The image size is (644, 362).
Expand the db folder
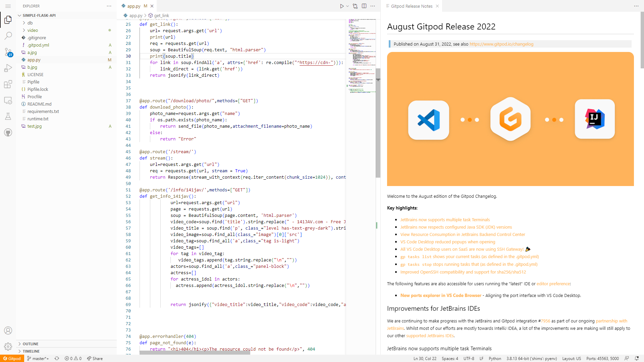coord(30,23)
